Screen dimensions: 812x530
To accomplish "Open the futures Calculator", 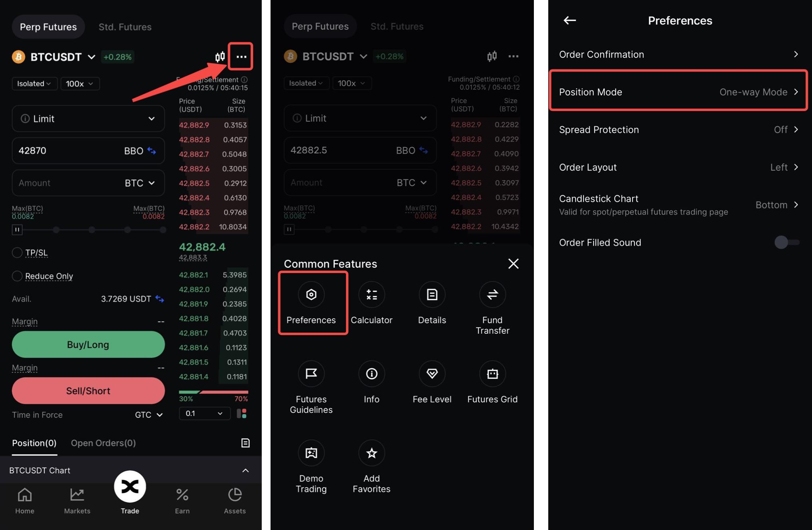I will coord(371,295).
